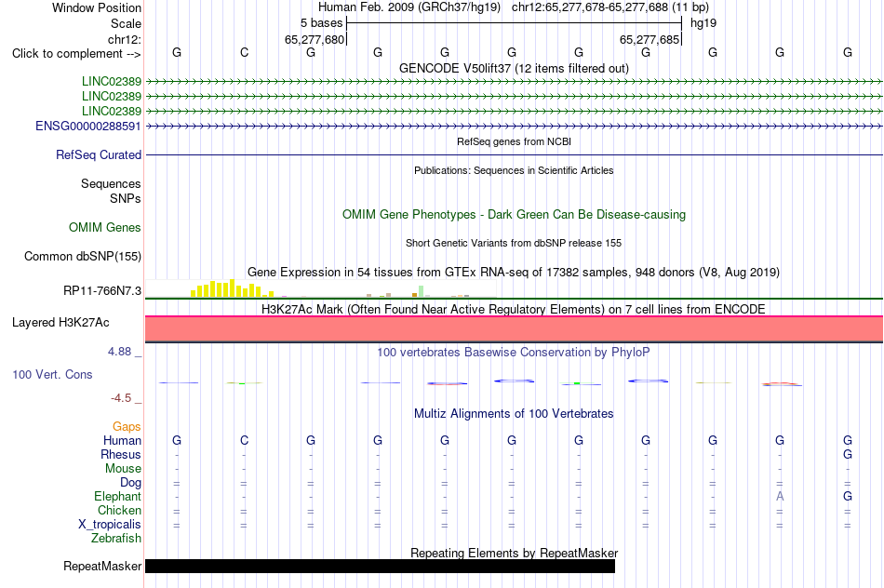Viewport: 884px width, 588px height.
Task: Select the Layered H3K27Ac track label
Action: pos(60,323)
